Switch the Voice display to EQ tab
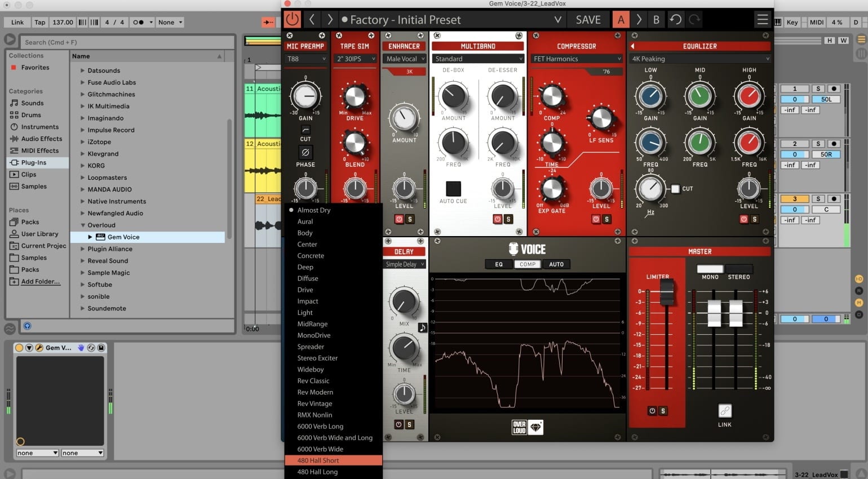Viewport: 868px width, 479px height. coord(499,264)
